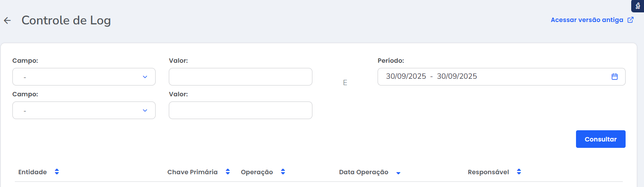
Task: Click the Responsável column header text
Action: coord(488,172)
